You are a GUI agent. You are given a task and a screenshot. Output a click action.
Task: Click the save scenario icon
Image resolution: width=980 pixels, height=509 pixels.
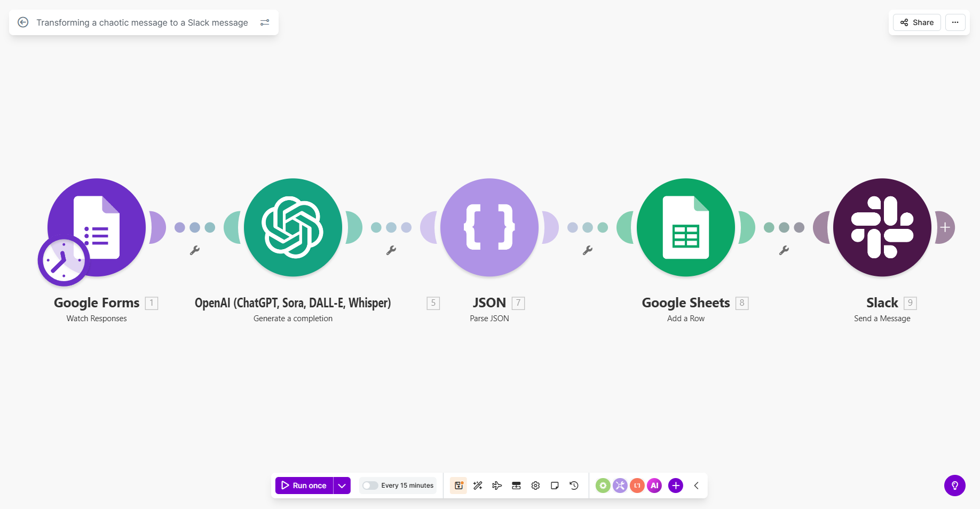click(x=459, y=486)
